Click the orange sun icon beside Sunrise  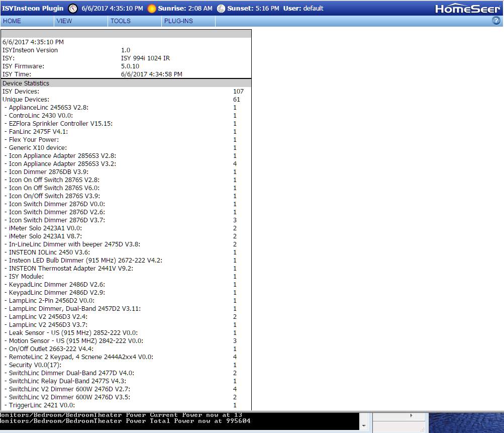(151, 9)
